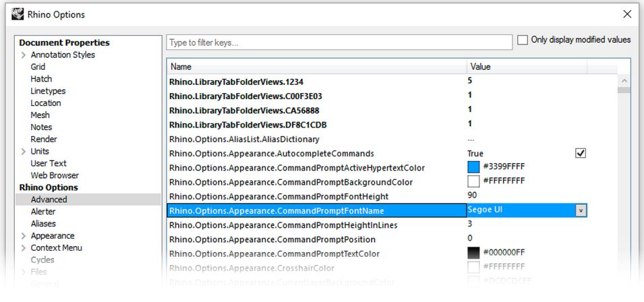Open the Appearance page
Screen dimensions: 644x302
coord(52,236)
